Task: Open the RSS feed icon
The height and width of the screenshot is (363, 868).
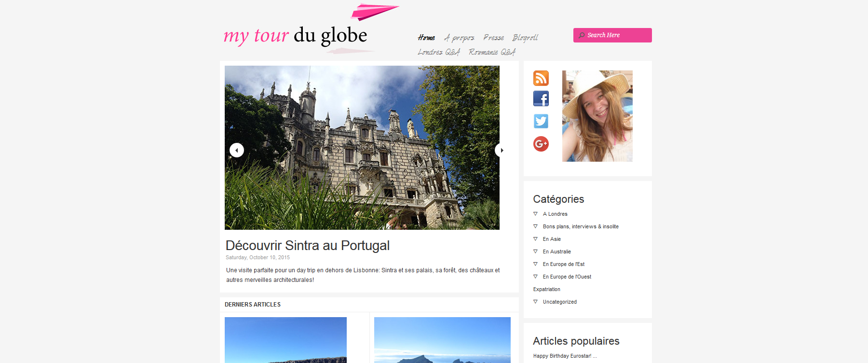Action: click(x=541, y=78)
